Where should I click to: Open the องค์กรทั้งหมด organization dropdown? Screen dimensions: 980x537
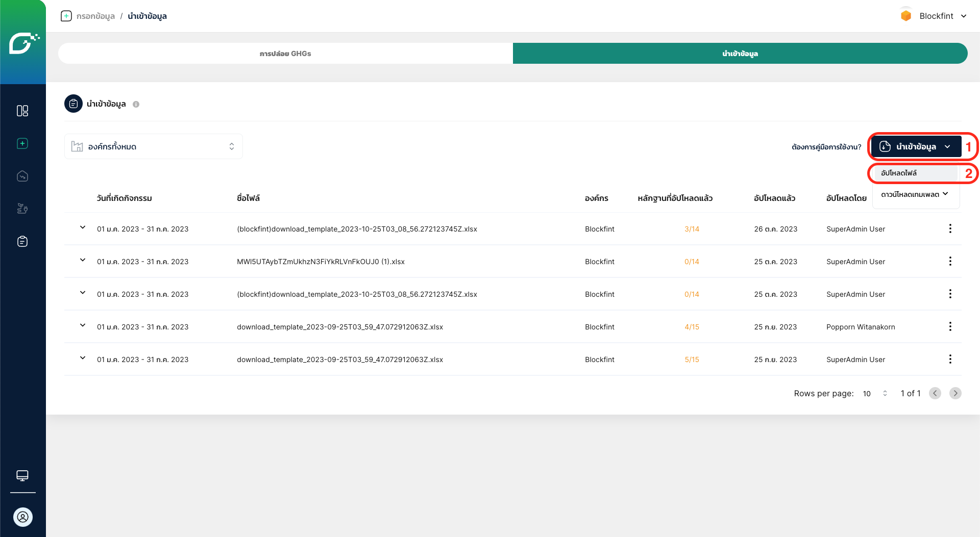pyautogui.click(x=153, y=146)
